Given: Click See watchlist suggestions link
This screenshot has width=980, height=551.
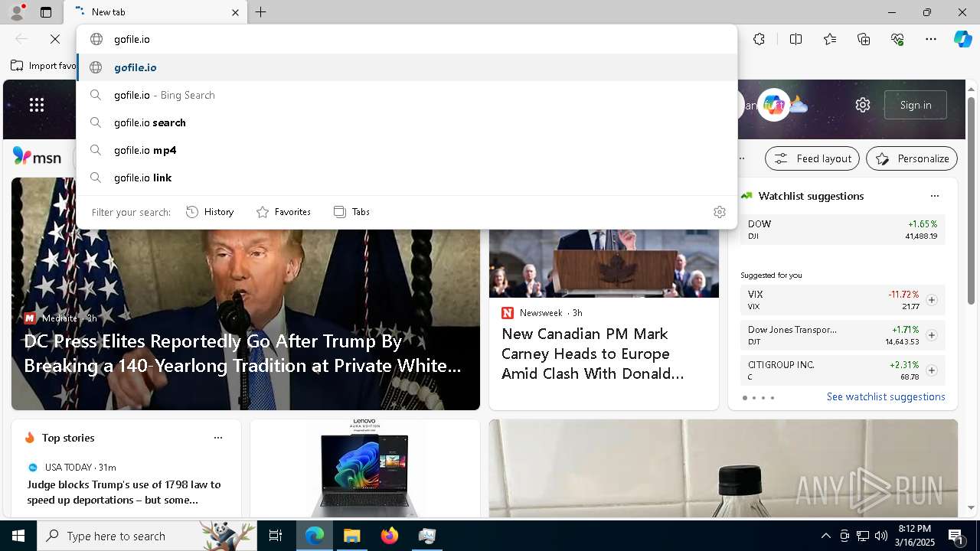Looking at the screenshot, I should coord(886,396).
